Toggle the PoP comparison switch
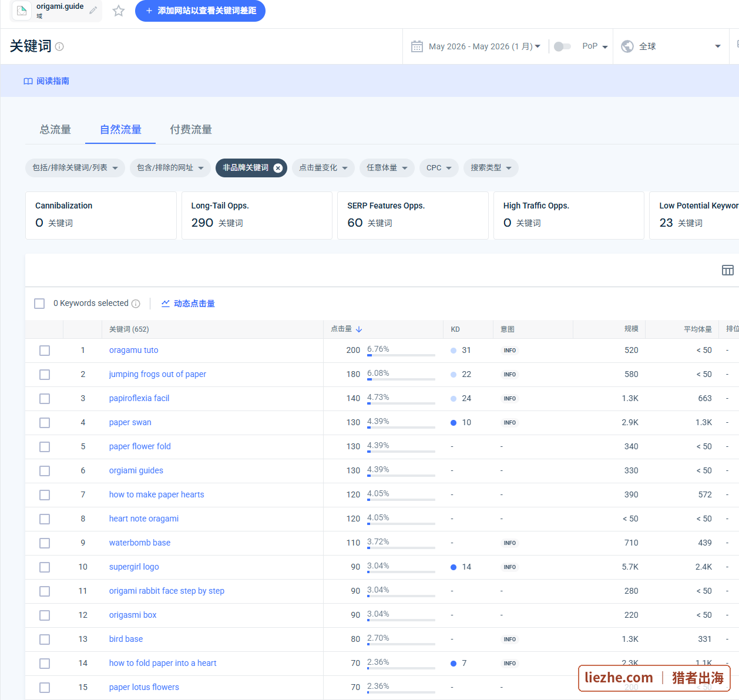 pos(562,46)
